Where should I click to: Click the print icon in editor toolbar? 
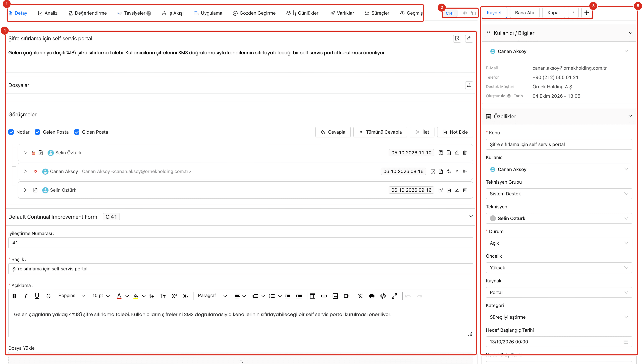pos(371,296)
